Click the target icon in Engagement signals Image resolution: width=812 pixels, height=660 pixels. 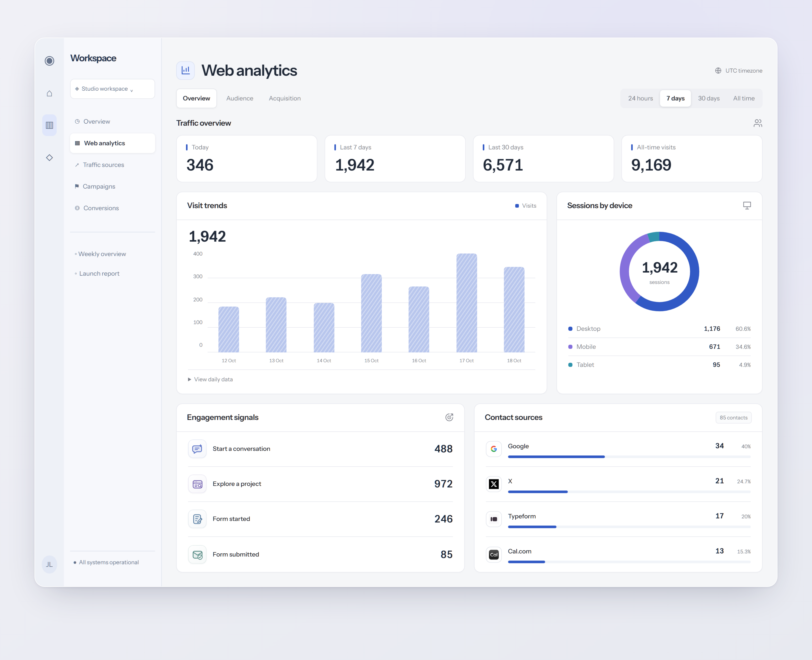[449, 417]
